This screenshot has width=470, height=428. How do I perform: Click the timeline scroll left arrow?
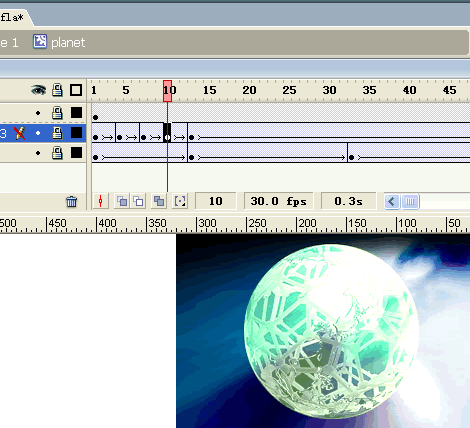pos(392,202)
